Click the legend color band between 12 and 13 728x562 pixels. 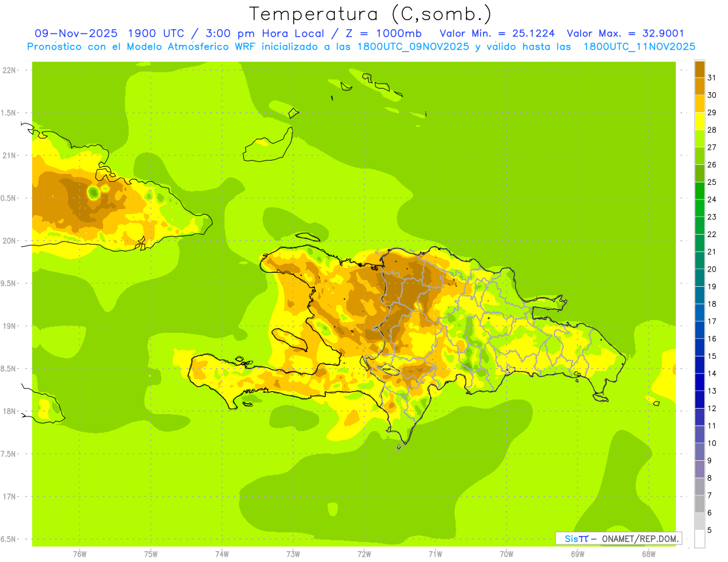pos(699,400)
